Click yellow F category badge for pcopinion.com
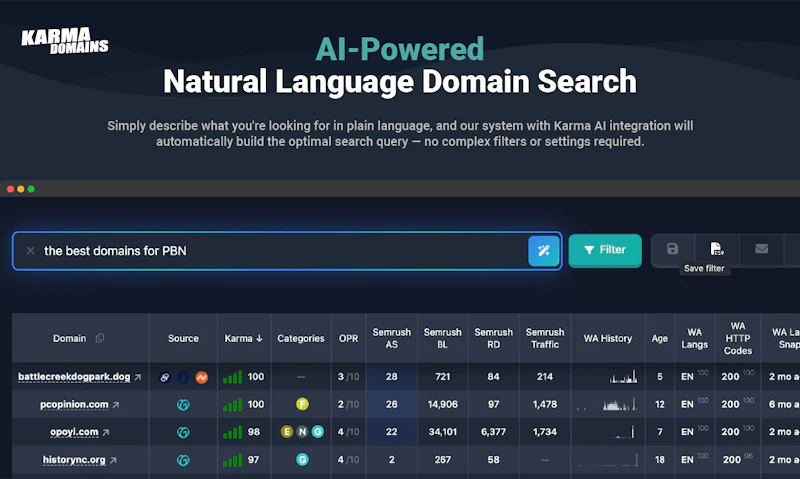800x479 pixels. point(302,404)
